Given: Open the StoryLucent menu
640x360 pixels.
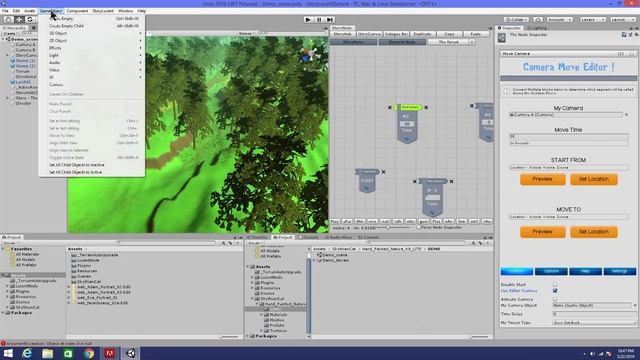Looking at the screenshot, I should 103,11.
